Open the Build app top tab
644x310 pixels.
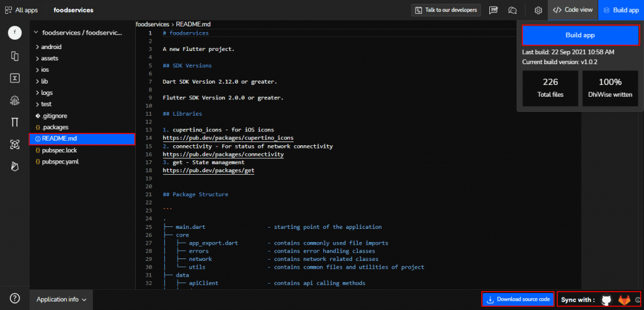click(x=621, y=10)
